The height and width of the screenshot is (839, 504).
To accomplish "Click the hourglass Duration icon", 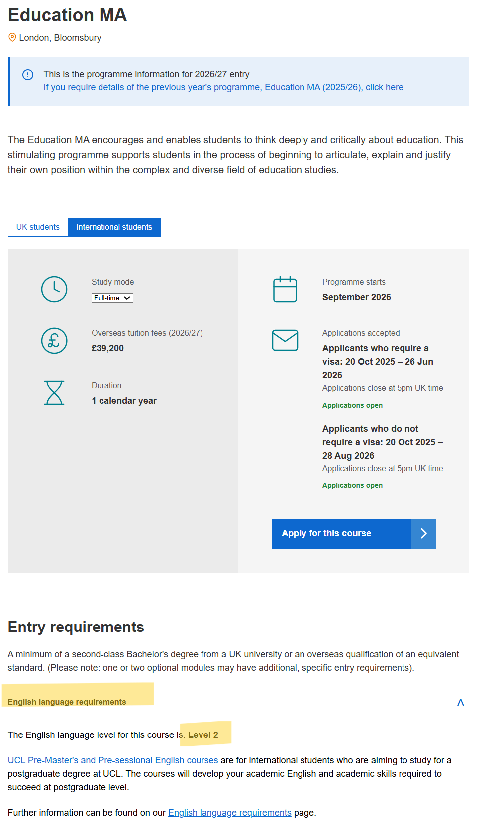I will click(x=54, y=393).
